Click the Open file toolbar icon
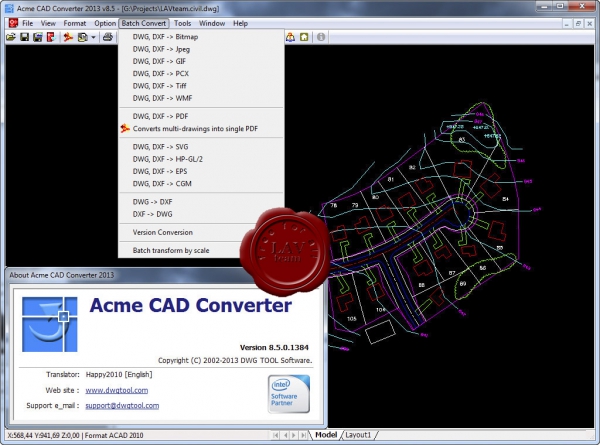The height and width of the screenshot is (445, 600). tap(11, 37)
